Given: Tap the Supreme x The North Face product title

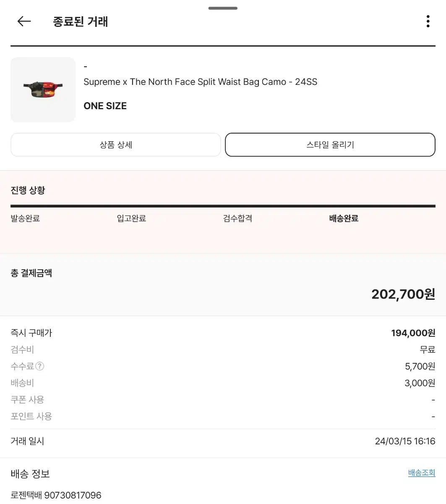Looking at the screenshot, I should click(x=200, y=82).
